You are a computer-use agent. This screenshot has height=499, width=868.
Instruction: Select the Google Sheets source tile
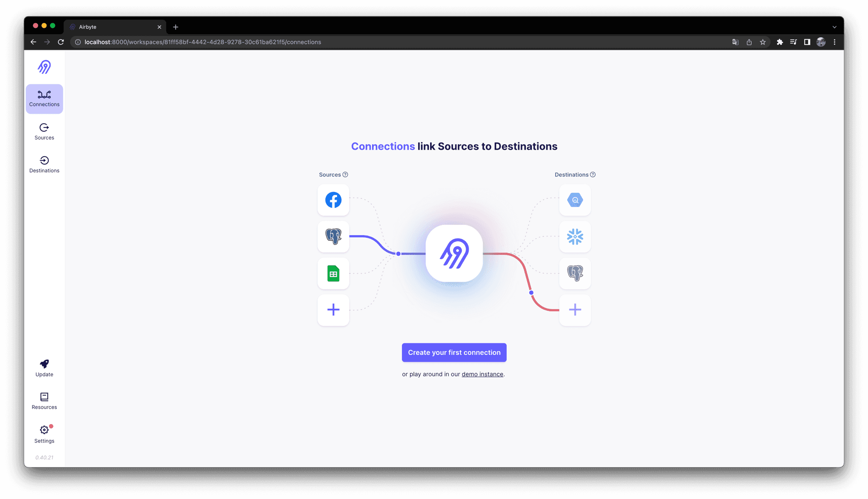coord(333,274)
